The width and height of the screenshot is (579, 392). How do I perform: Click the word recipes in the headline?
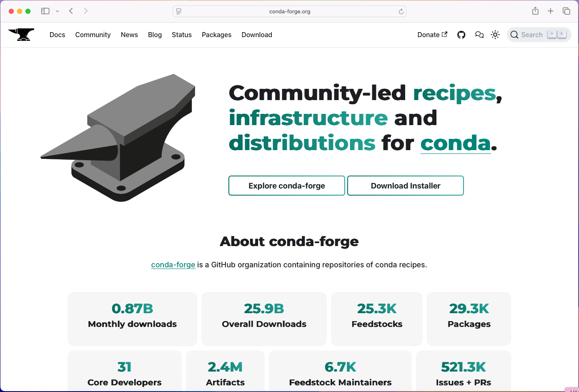coord(455,93)
